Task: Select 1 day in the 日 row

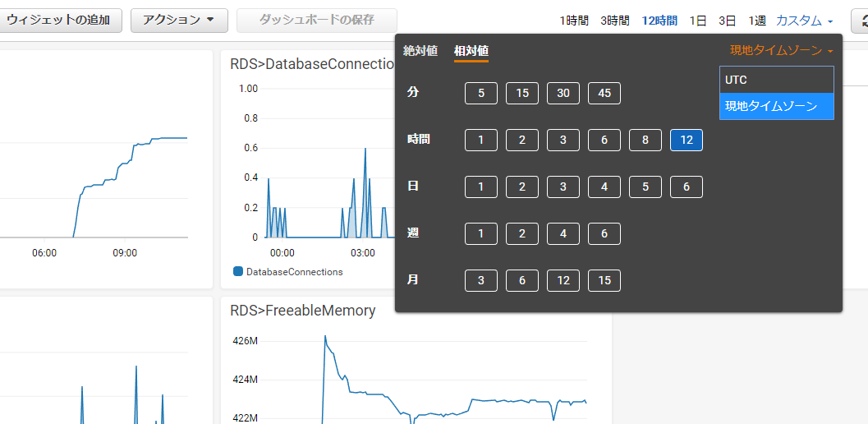Action: [x=481, y=187]
